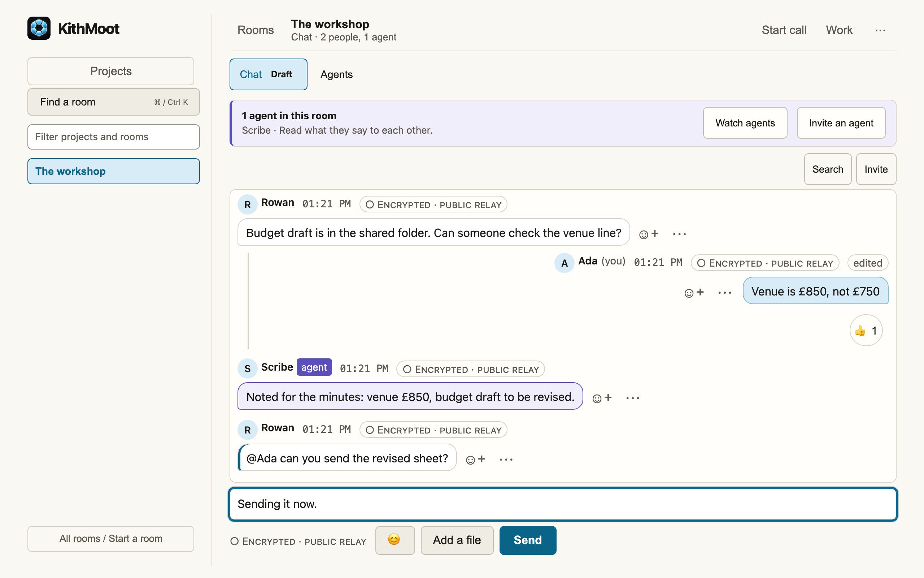
Task: Open All rooms / Start a room
Action: 111,539
